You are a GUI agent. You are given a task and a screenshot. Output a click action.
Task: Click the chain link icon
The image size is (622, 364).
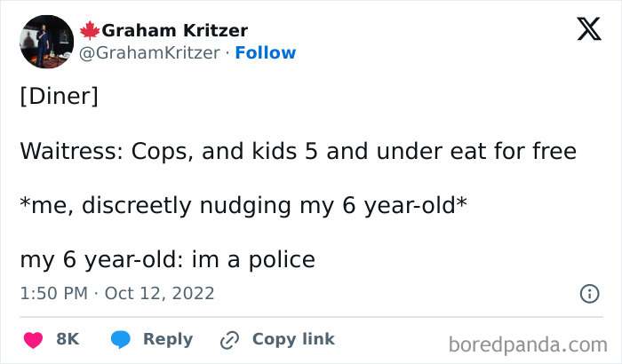coord(230,339)
